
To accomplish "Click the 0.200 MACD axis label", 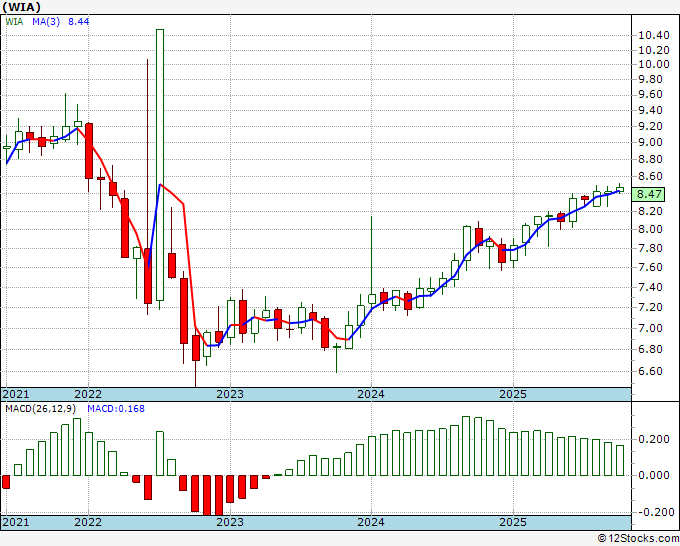I will tap(654, 439).
